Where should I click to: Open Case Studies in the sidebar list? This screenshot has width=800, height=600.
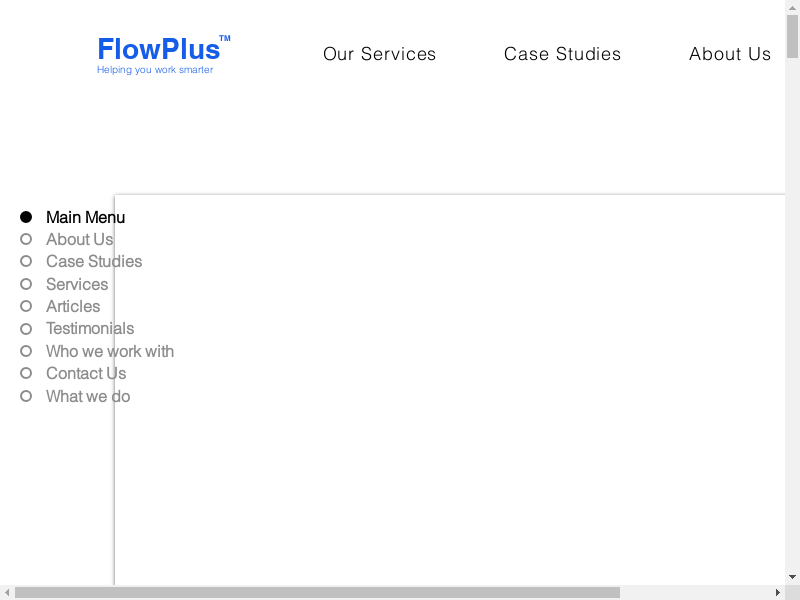[x=94, y=261]
